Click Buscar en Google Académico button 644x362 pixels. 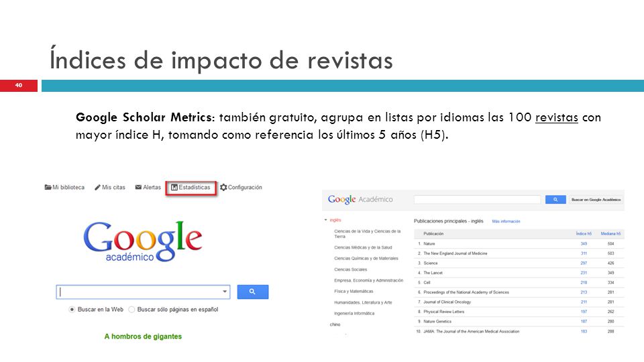[x=596, y=200]
